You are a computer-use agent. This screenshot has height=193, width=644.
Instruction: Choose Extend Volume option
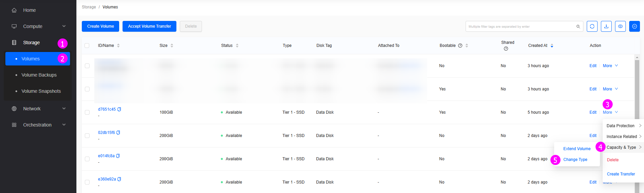pos(577,149)
